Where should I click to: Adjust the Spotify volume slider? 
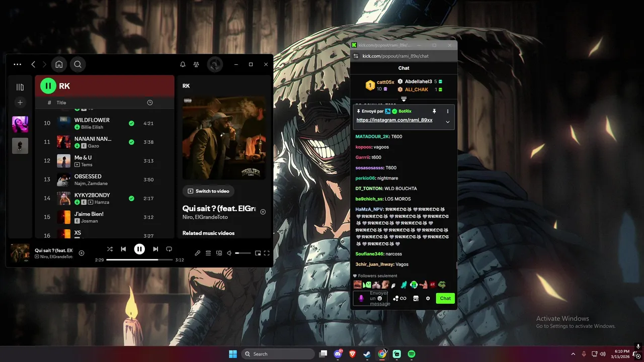tap(243, 253)
